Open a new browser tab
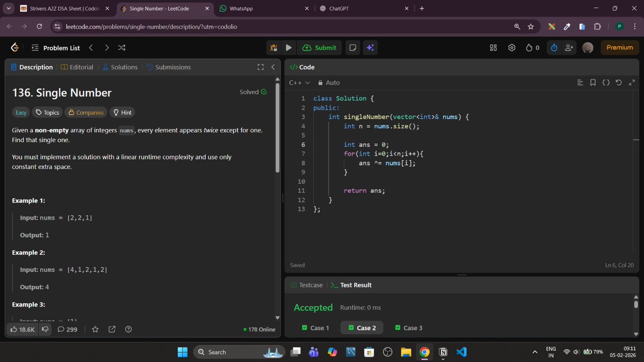644x362 pixels. pyautogui.click(x=422, y=9)
